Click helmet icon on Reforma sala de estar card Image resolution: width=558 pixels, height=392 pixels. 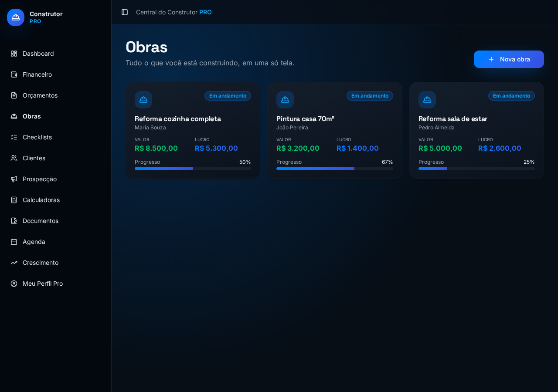[427, 100]
